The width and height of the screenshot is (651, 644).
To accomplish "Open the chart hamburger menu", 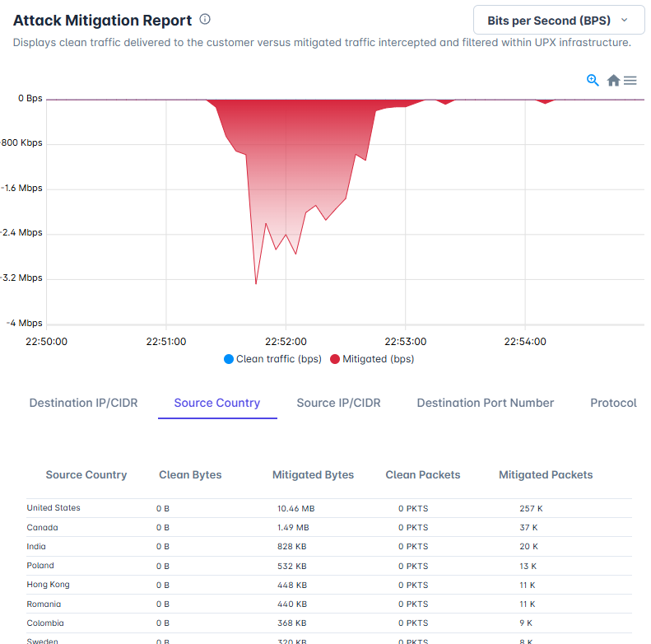I will click(630, 80).
